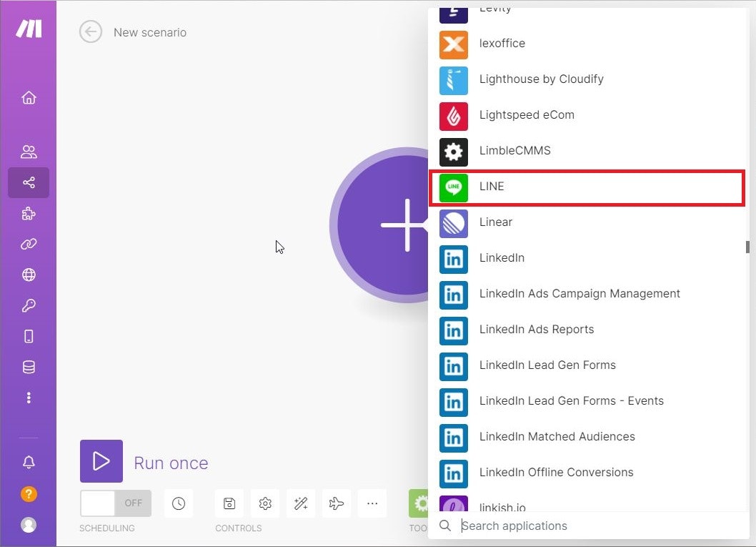This screenshot has height=547, width=756.
Task: Open Scenario settings gear icon
Action: point(265,503)
